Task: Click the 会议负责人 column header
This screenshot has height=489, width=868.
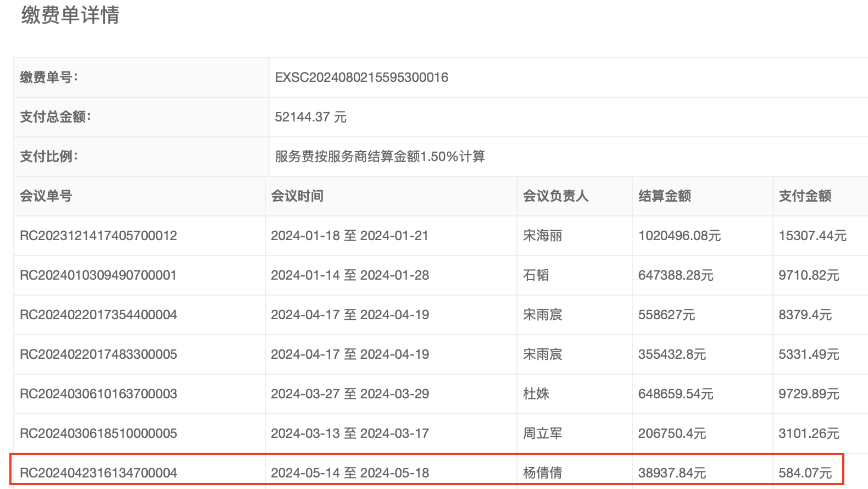Action: (x=555, y=196)
